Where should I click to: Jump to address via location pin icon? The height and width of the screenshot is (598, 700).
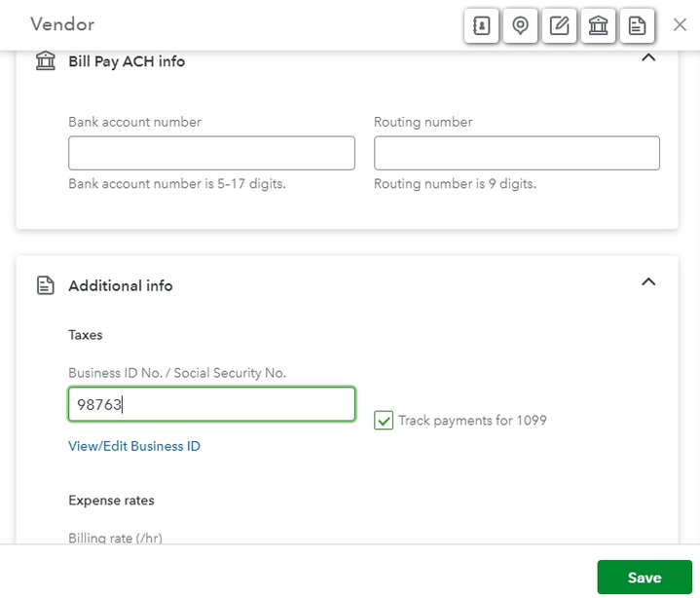tap(520, 25)
